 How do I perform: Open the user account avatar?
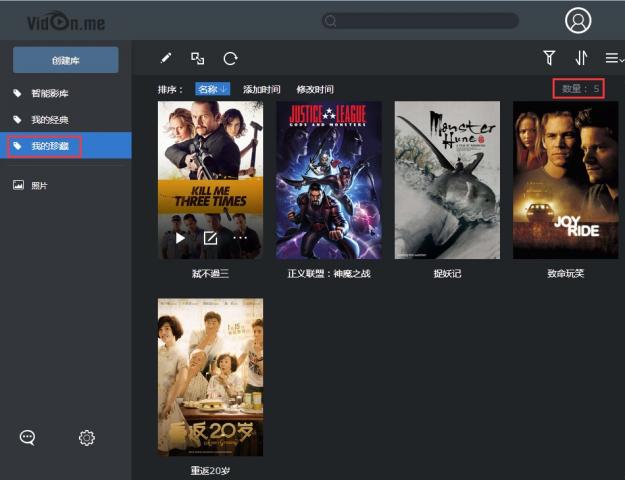coord(578,20)
